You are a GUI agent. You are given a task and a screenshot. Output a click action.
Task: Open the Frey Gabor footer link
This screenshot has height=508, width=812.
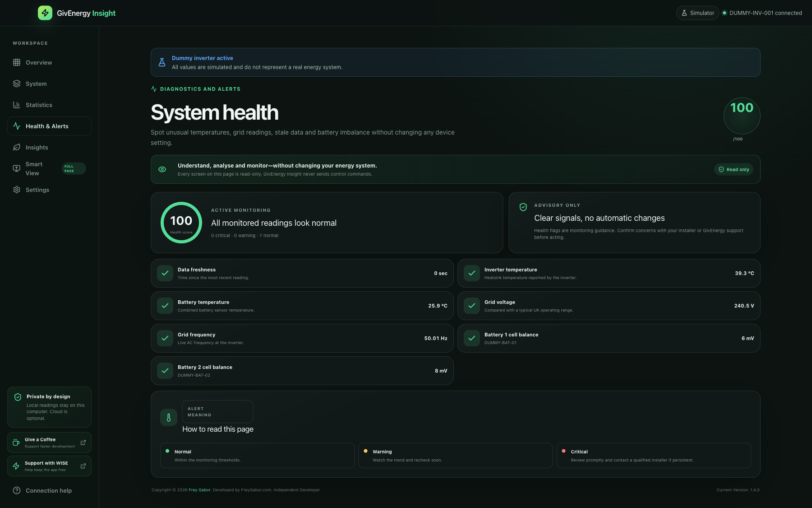[199, 490]
